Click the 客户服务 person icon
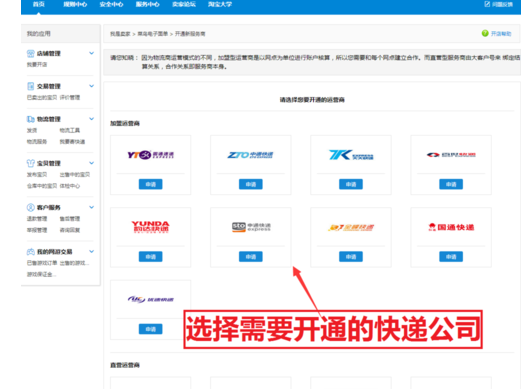 coord(30,208)
